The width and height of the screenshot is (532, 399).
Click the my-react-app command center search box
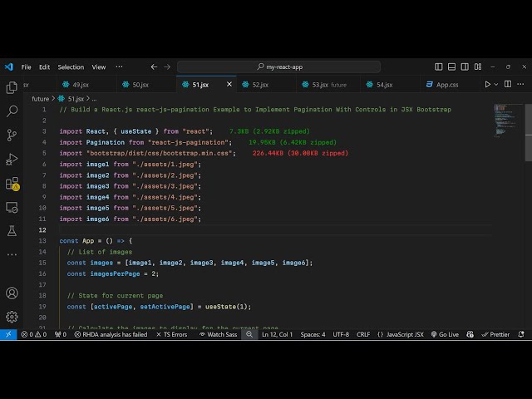pos(283,66)
